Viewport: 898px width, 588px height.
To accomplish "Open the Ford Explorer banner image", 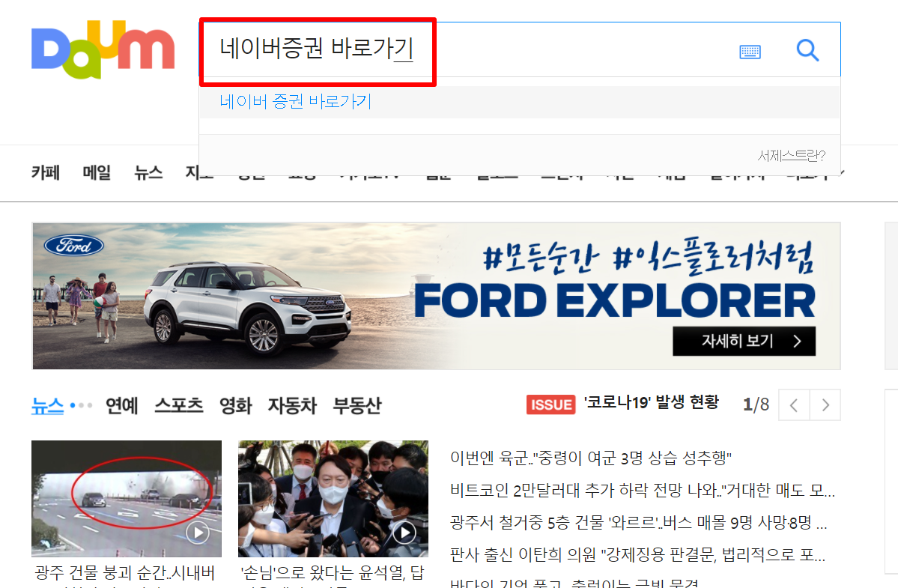I will [x=437, y=296].
